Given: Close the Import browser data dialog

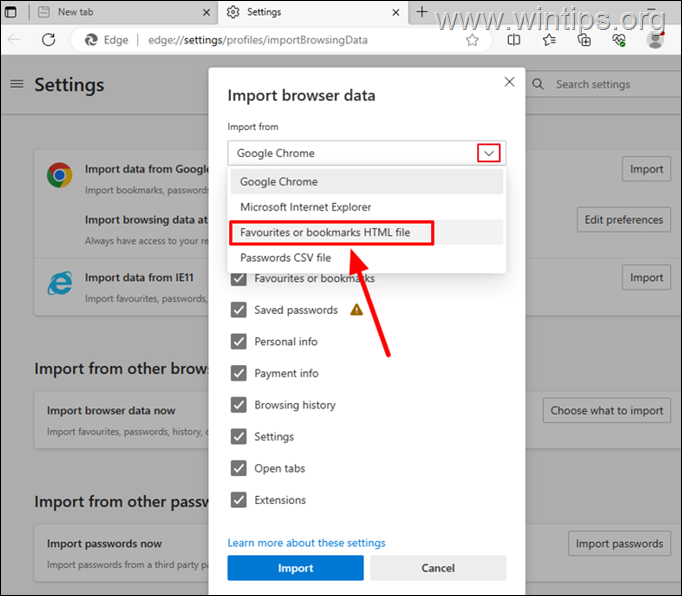Looking at the screenshot, I should 509,82.
